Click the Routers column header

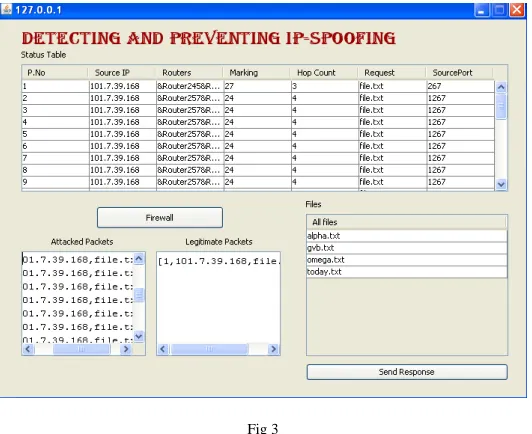click(189, 73)
